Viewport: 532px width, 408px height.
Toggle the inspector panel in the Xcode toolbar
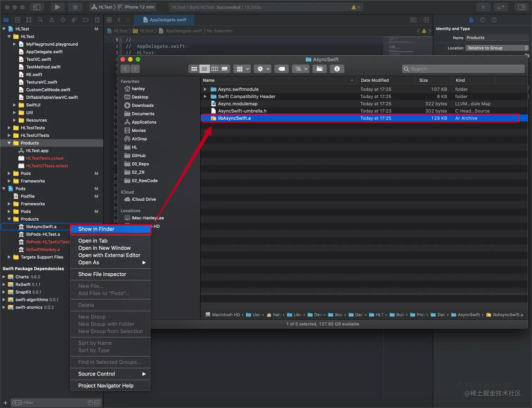click(522, 7)
